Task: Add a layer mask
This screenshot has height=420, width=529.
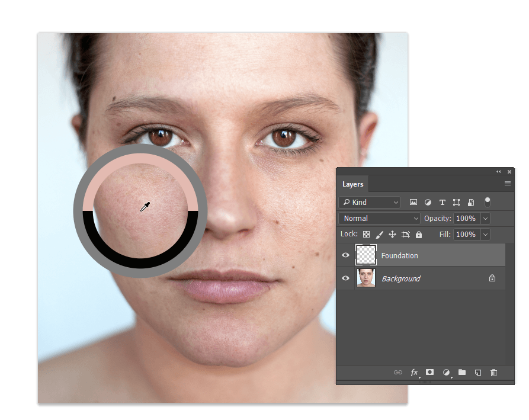Action: point(430,372)
